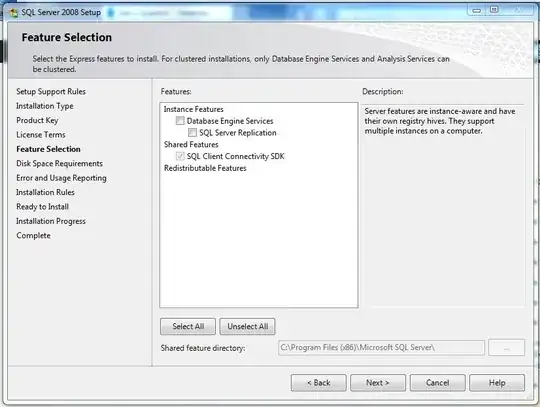Toggle the SQL Client Connectivity SDK checkbox

coord(180,156)
